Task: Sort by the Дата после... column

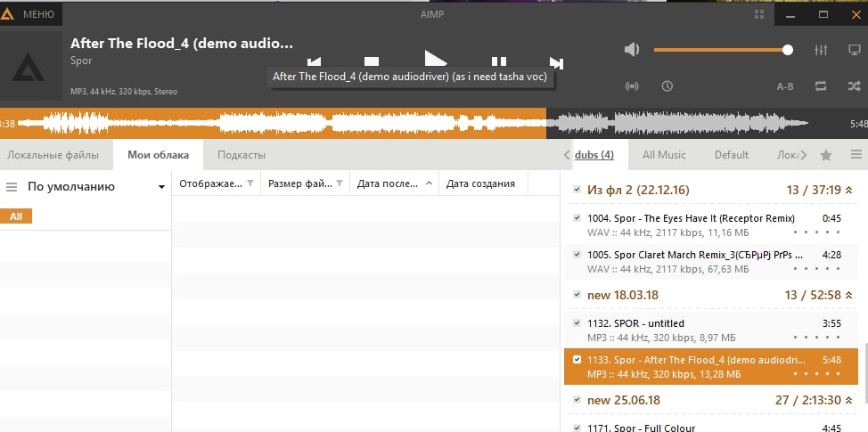Action: pyautogui.click(x=394, y=183)
